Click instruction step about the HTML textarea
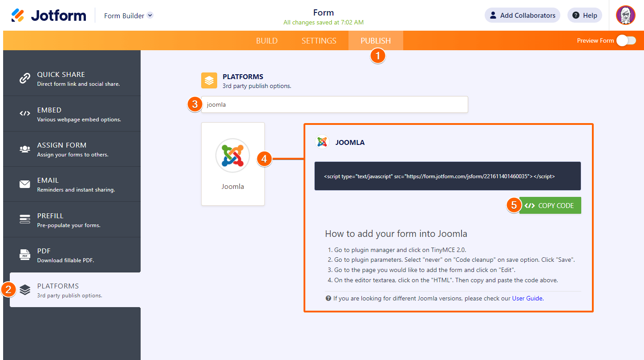This screenshot has height=360, width=644. (446, 280)
